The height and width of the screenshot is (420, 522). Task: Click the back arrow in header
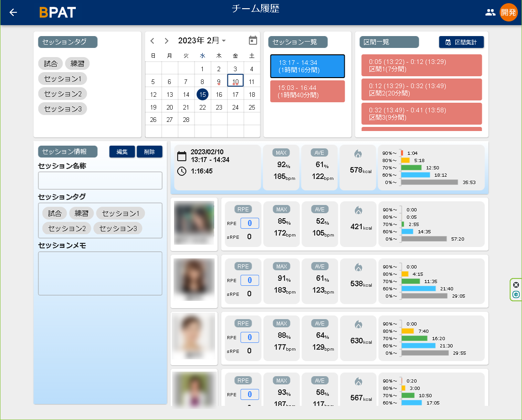click(13, 12)
